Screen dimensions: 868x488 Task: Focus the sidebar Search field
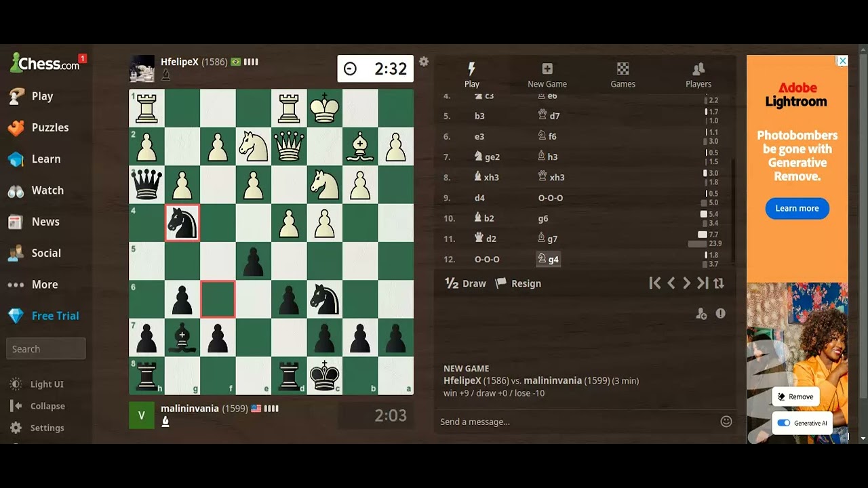pos(46,349)
